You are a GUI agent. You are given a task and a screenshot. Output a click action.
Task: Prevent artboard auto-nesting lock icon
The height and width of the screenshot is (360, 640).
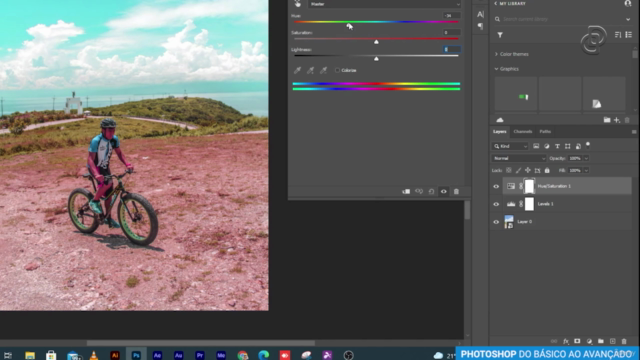(x=538, y=170)
